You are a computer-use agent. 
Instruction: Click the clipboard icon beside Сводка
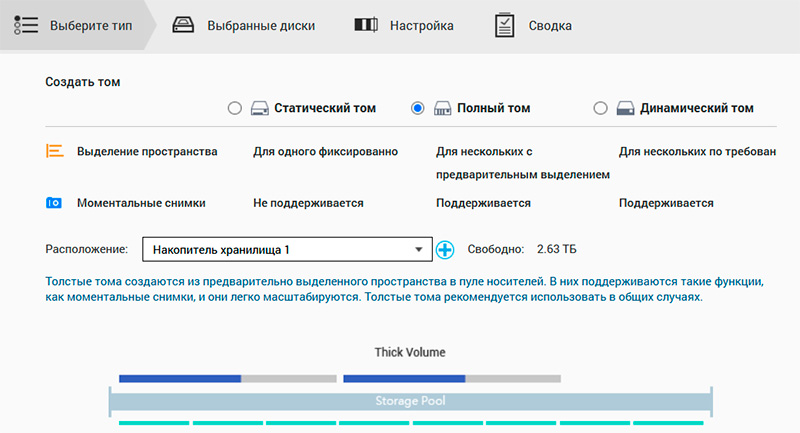tap(505, 25)
